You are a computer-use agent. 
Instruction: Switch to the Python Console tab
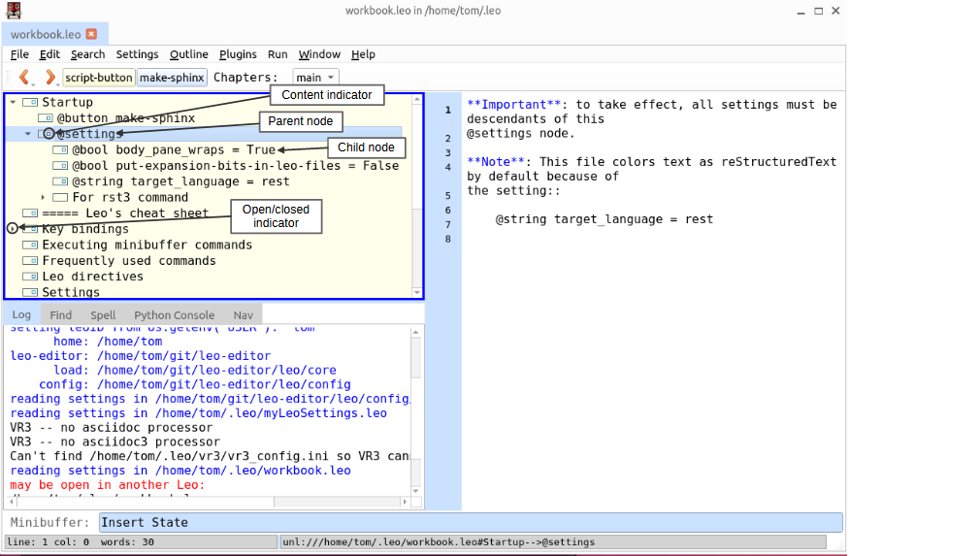pos(174,314)
